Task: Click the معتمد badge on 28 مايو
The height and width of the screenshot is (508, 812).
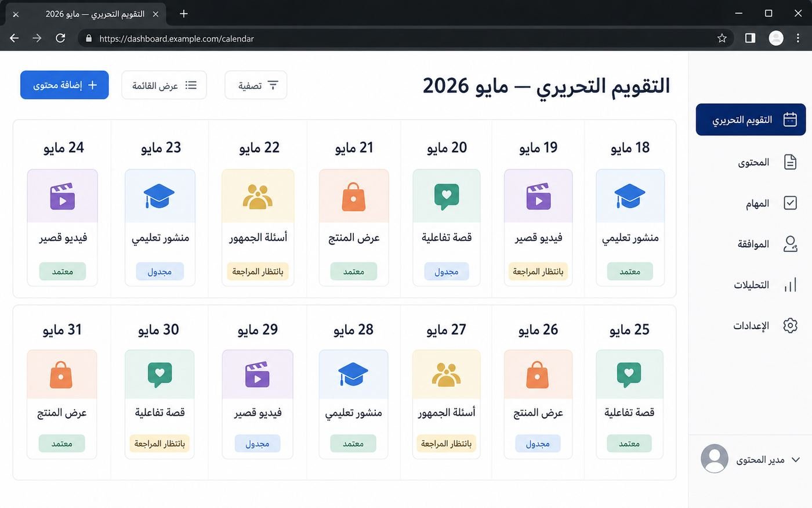Action: pos(353,444)
